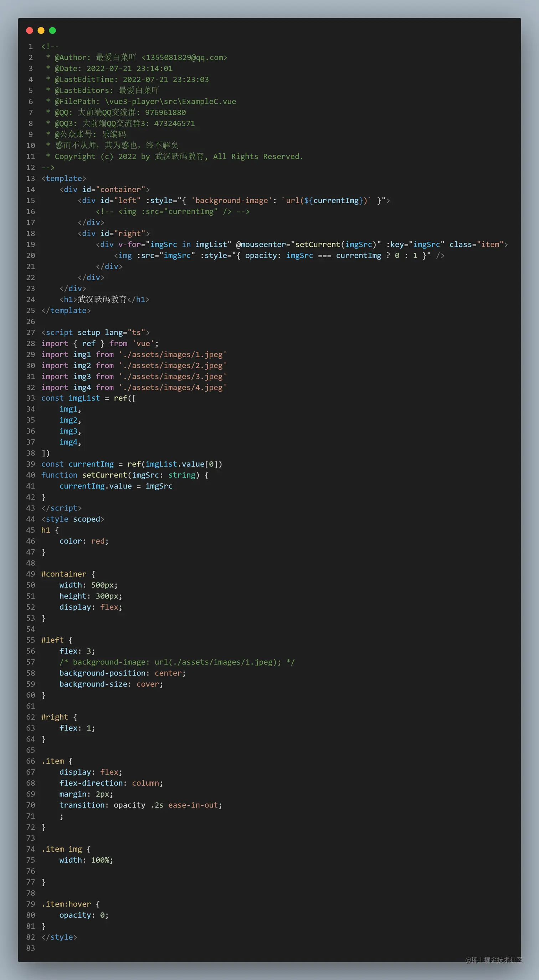Click the opening "<template>" tag
This screenshot has width=539, height=980.
(64, 178)
